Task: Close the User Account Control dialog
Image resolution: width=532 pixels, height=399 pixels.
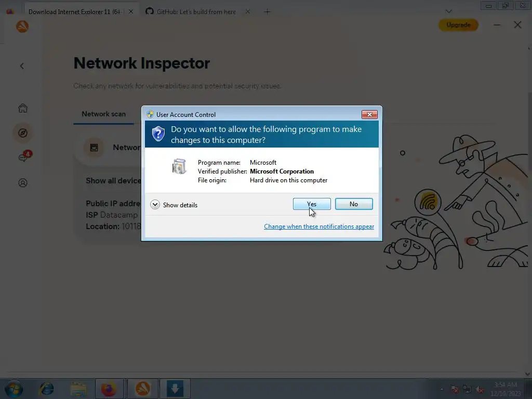Action: 369,114
